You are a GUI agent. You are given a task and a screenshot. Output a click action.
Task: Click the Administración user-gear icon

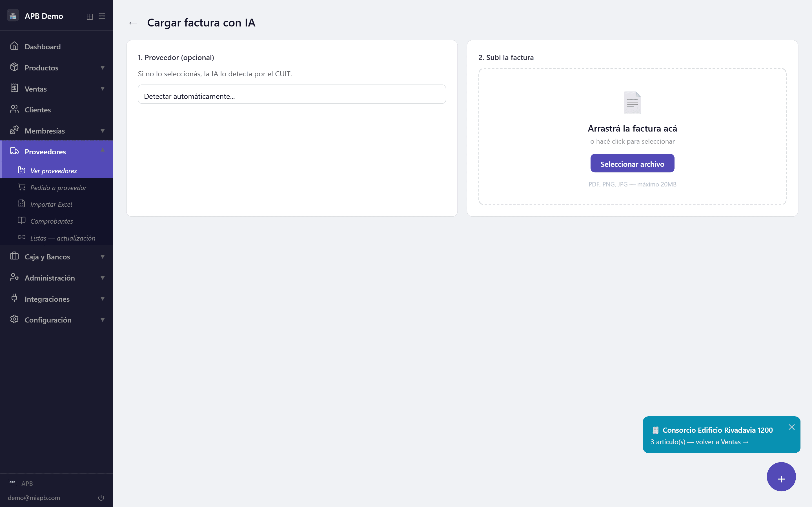coord(14,277)
